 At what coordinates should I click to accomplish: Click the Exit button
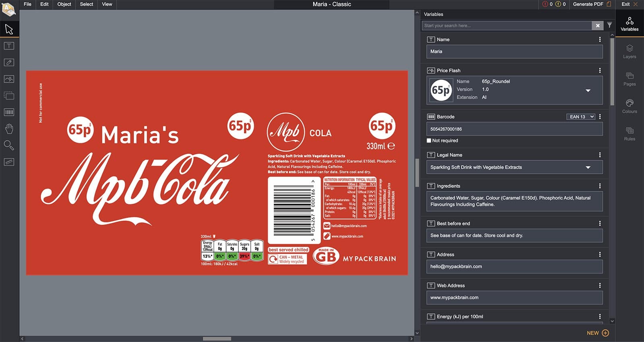click(630, 4)
